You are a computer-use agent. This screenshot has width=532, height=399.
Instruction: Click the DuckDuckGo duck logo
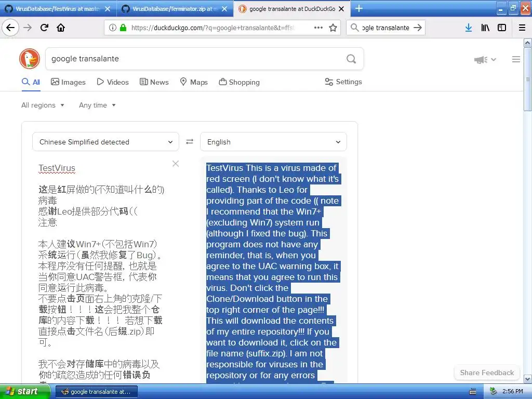30,59
